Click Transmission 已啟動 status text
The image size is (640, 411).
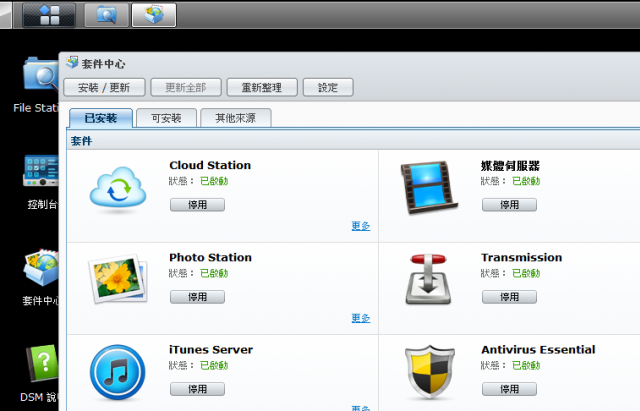tap(526, 273)
